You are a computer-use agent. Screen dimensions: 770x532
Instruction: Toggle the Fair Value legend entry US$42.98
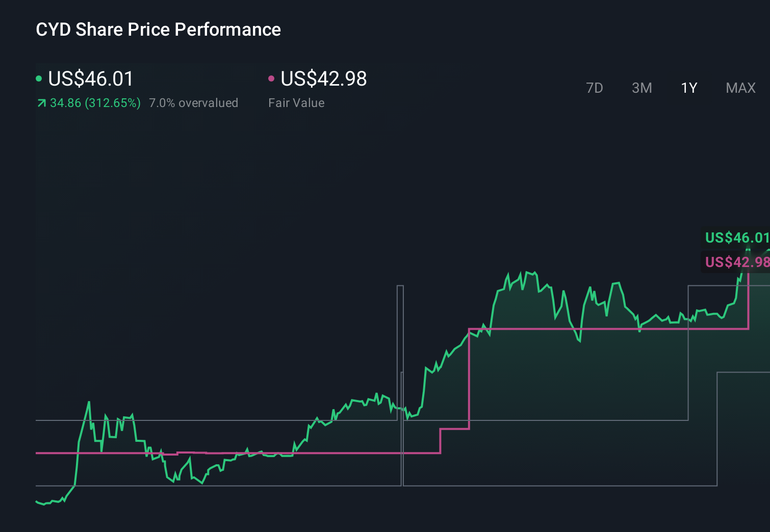(324, 78)
